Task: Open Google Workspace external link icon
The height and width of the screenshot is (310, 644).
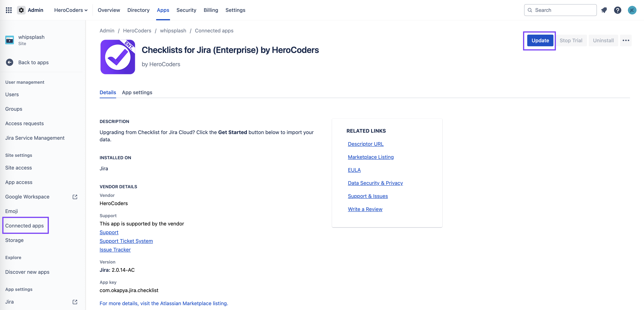Action: [75, 197]
